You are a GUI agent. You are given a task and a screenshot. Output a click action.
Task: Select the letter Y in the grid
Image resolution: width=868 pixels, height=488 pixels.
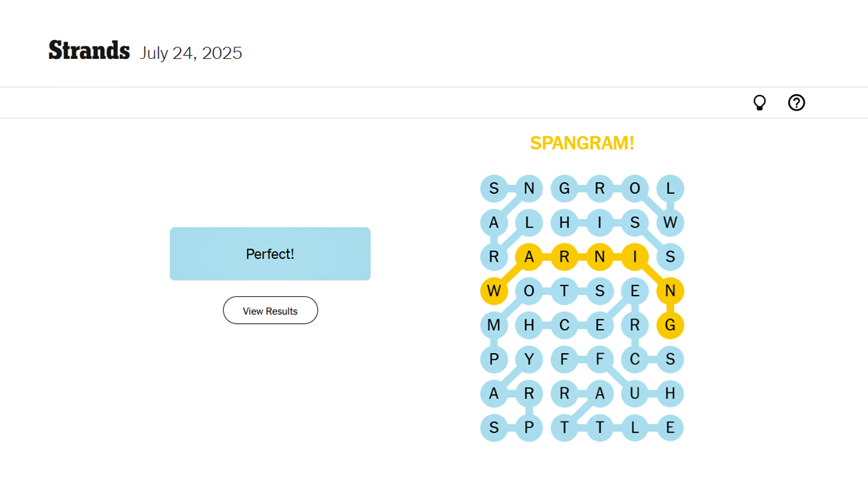pos(529,359)
